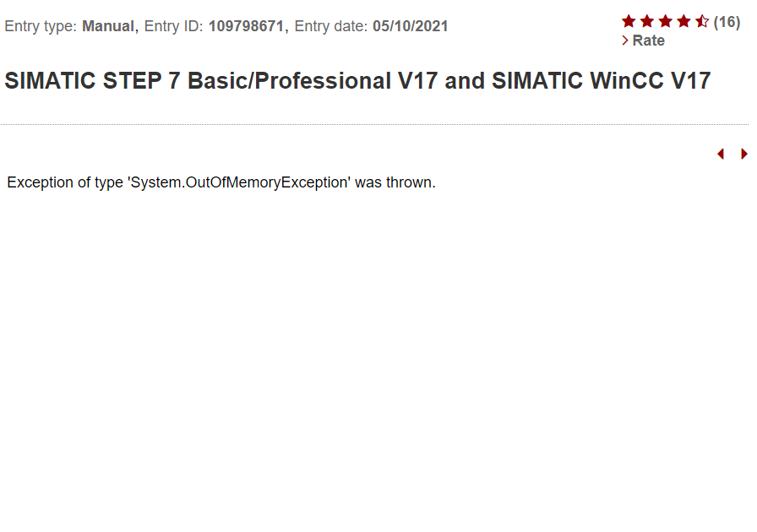Click the chevron beside Rate
This screenshot has width=757, height=532.
click(x=625, y=41)
